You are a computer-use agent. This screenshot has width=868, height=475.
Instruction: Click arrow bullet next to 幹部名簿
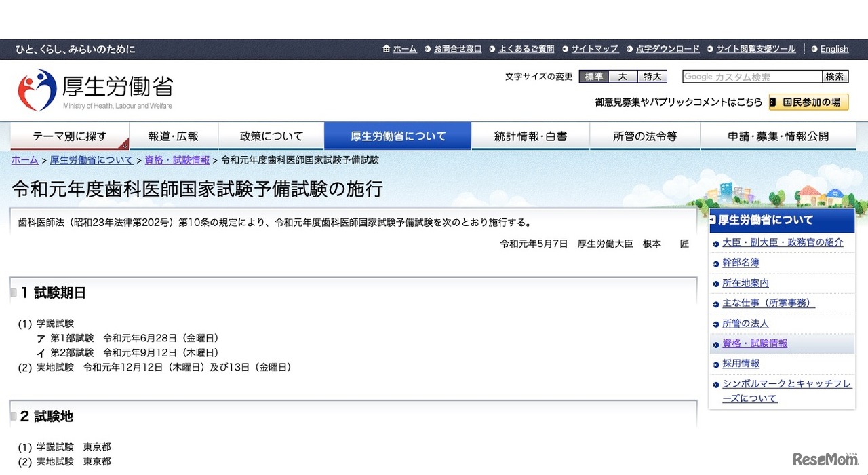(715, 263)
